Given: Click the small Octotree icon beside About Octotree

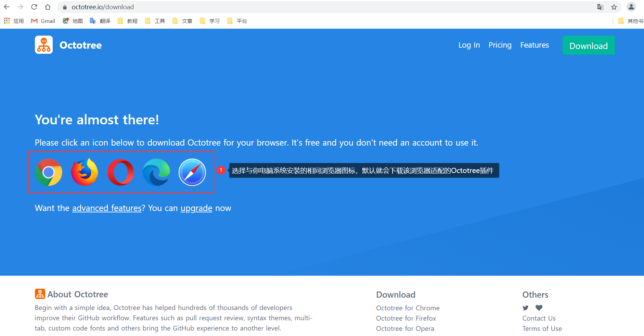Looking at the screenshot, I should (40, 294).
